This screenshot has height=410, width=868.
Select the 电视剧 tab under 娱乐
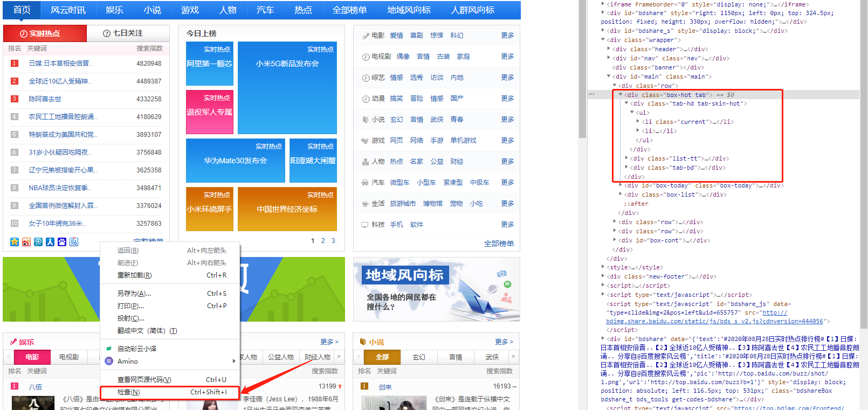point(68,357)
